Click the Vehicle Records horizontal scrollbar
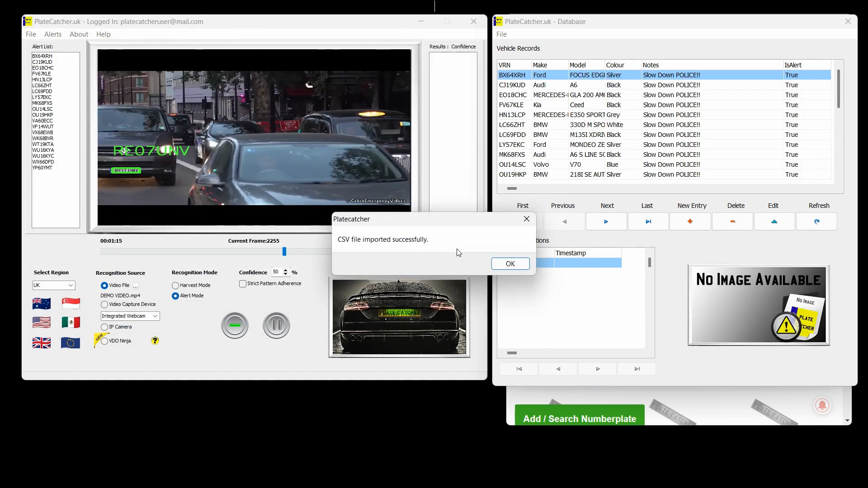Screen dimensions: 868x488 pos(512,188)
